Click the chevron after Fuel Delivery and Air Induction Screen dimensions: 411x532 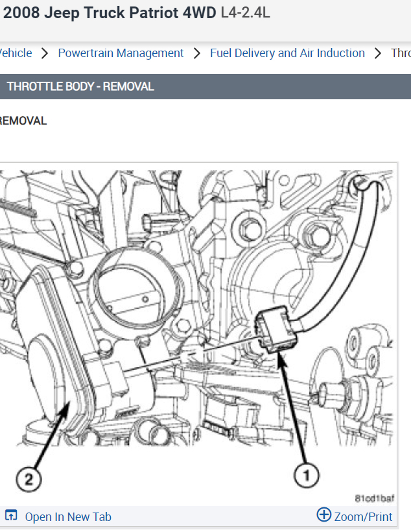coord(378,54)
